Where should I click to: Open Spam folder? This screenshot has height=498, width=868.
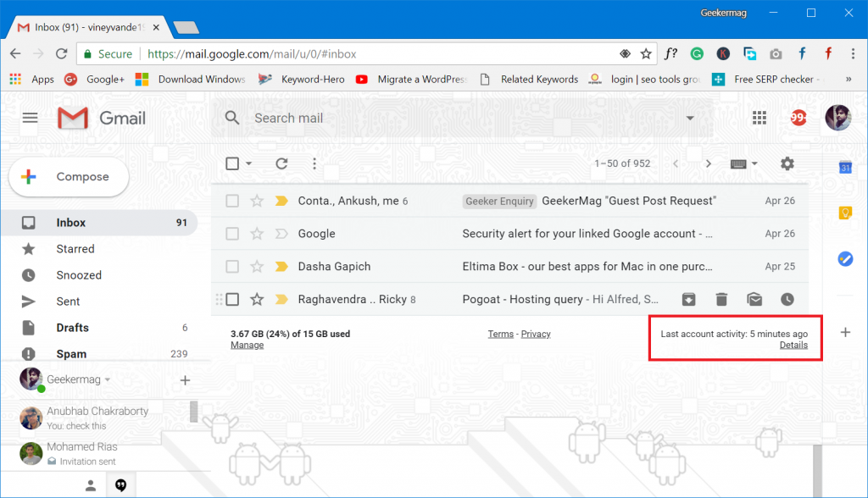[100, 353]
